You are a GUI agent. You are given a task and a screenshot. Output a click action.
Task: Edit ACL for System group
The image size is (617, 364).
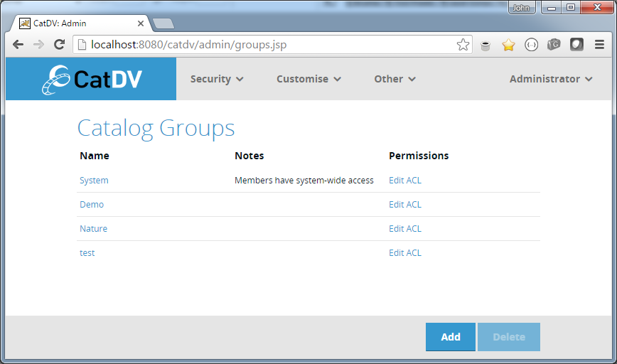[x=405, y=181]
